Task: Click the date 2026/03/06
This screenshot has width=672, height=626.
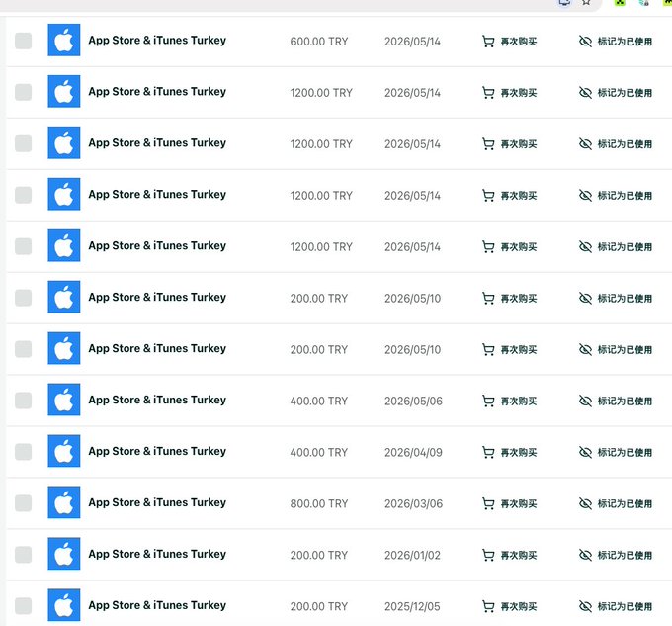Action: coord(413,503)
